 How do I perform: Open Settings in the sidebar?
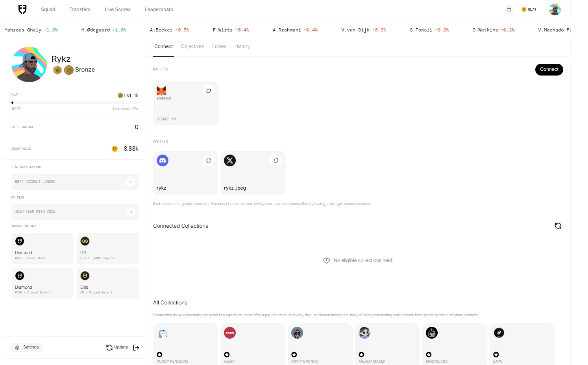tap(27, 347)
